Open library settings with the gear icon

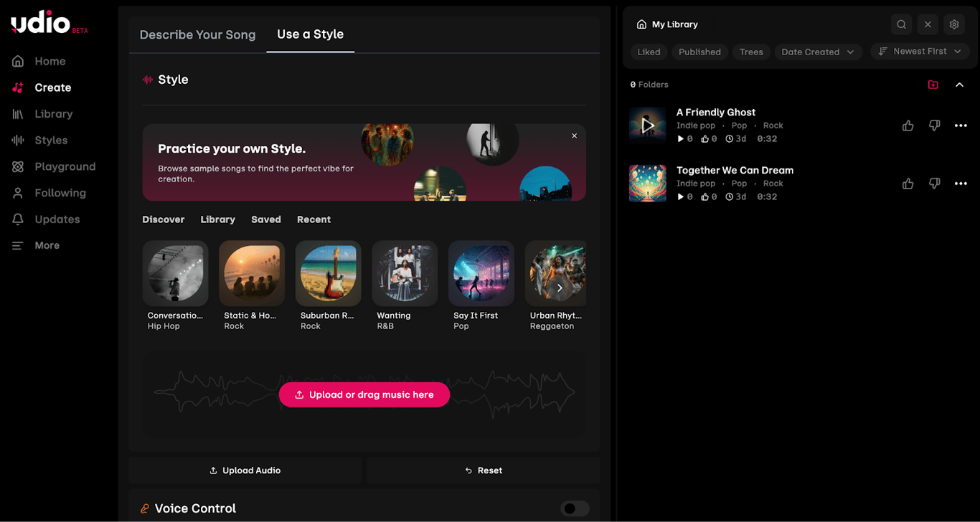[x=954, y=24]
